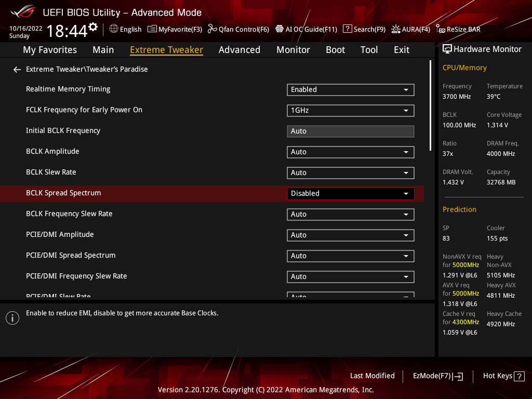Switch to Main tab

103,50
